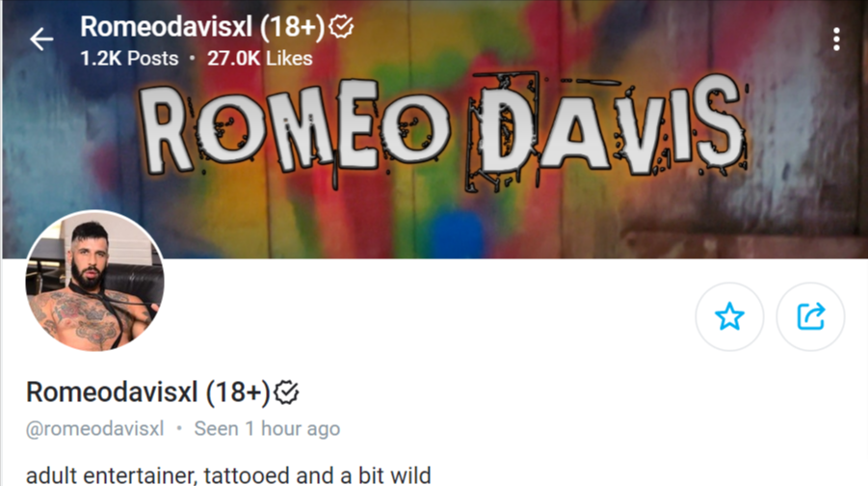Screen dimensions: 868x486
Task: Click the large Romeodavisxl (18+) profile name
Action: (147, 392)
